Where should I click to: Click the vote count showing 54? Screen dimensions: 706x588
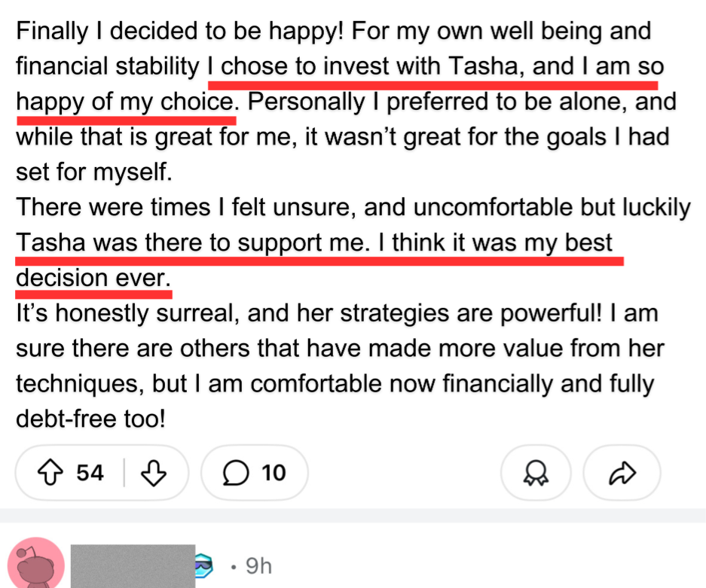tap(90, 473)
